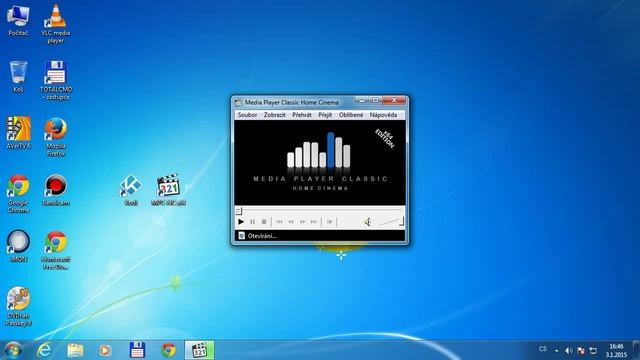The width and height of the screenshot is (640, 360).
Task: Click the Otevírání... status text
Action: 262,236
